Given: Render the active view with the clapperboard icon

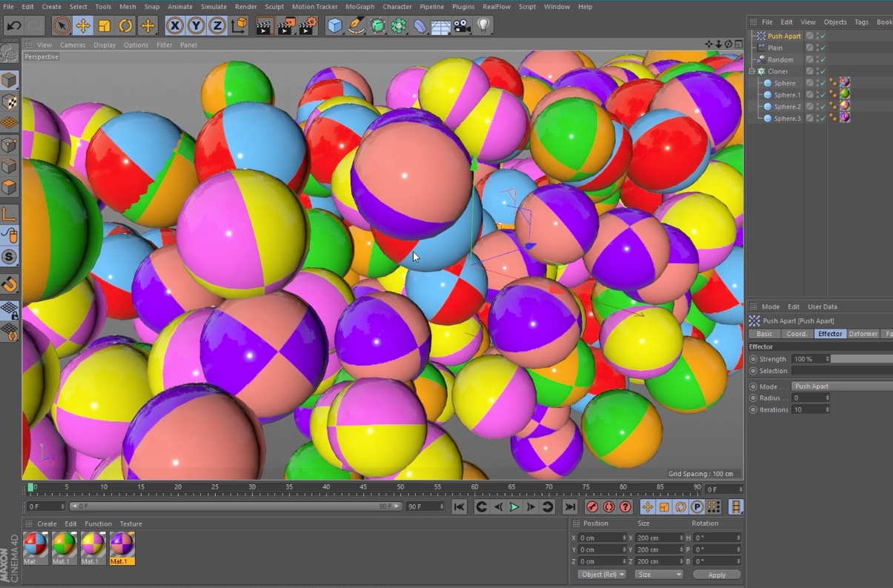Looking at the screenshot, I should click(x=262, y=25).
